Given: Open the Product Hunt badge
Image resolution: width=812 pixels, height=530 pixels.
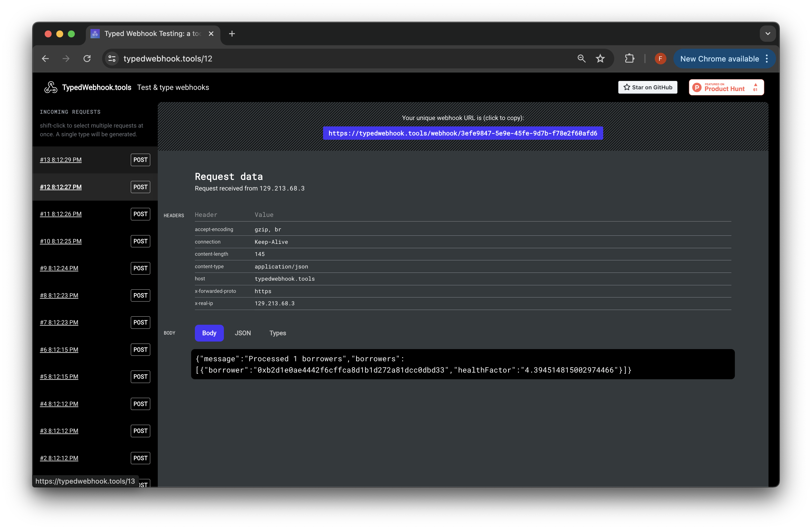Looking at the screenshot, I should [726, 87].
